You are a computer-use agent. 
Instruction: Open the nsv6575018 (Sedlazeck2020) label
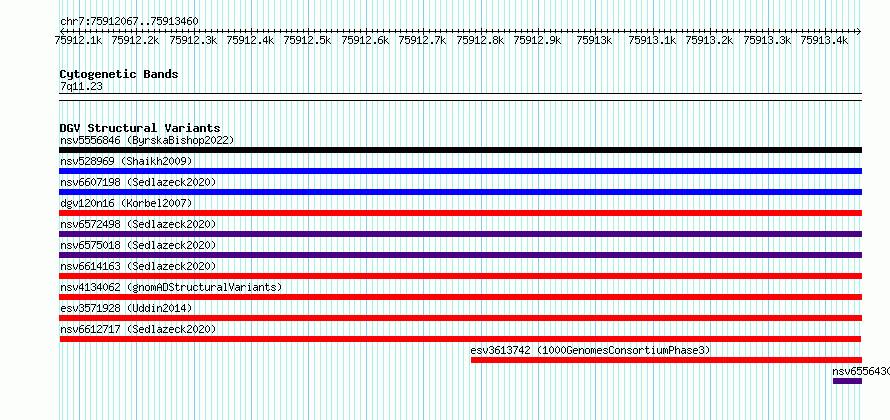click(138, 245)
